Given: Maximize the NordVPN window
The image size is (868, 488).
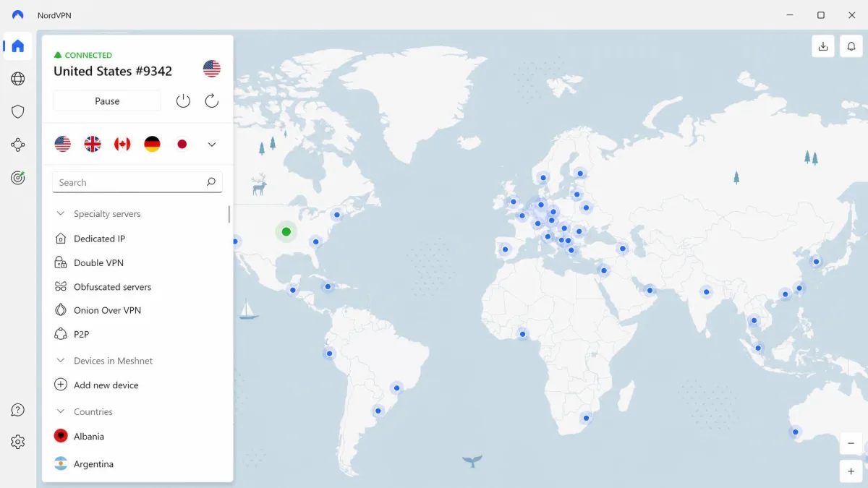Looking at the screenshot, I should (x=821, y=15).
